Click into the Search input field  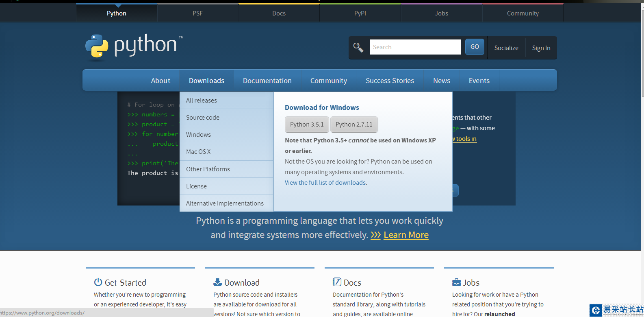(415, 47)
